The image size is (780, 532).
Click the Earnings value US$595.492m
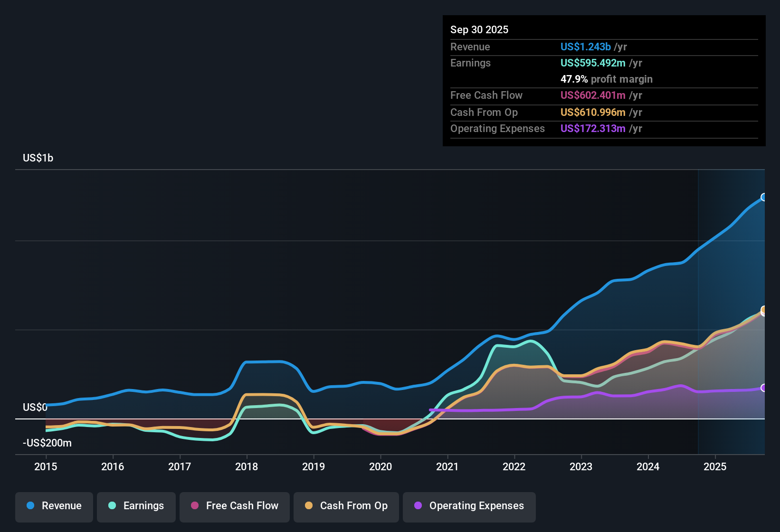coord(592,63)
